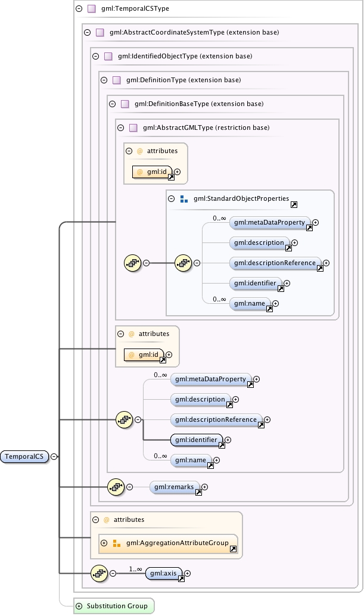Image resolution: width=364 pixels, height=616 pixels.
Task: Click the 'Substitution Group' label
Action: pyautogui.click(x=117, y=606)
